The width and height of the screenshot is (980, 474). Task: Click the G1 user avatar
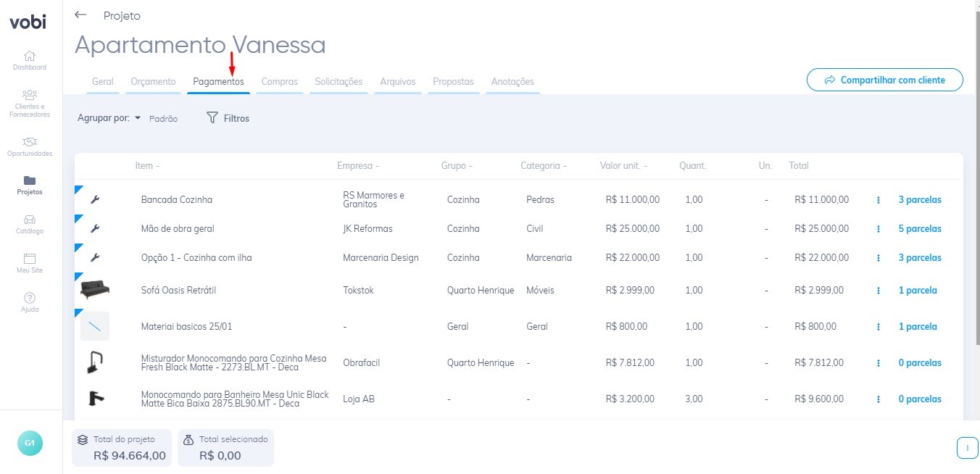[30, 443]
